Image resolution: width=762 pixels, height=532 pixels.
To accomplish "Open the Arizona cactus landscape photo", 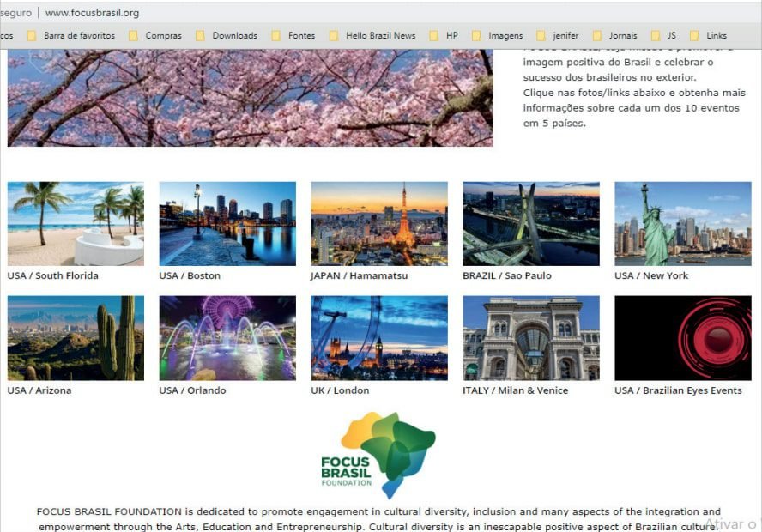I will (76, 338).
